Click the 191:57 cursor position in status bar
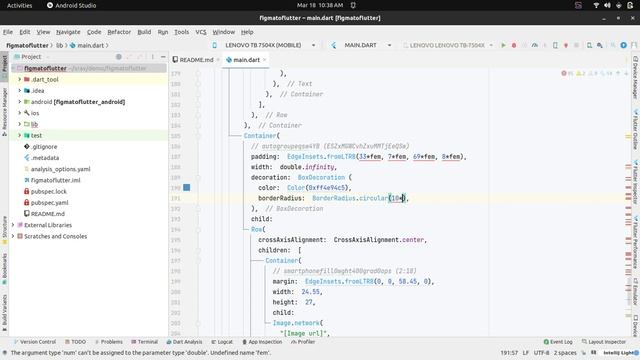The width and height of the screenshot is (640, 360). pyautogui.click(x=509, y=353)
